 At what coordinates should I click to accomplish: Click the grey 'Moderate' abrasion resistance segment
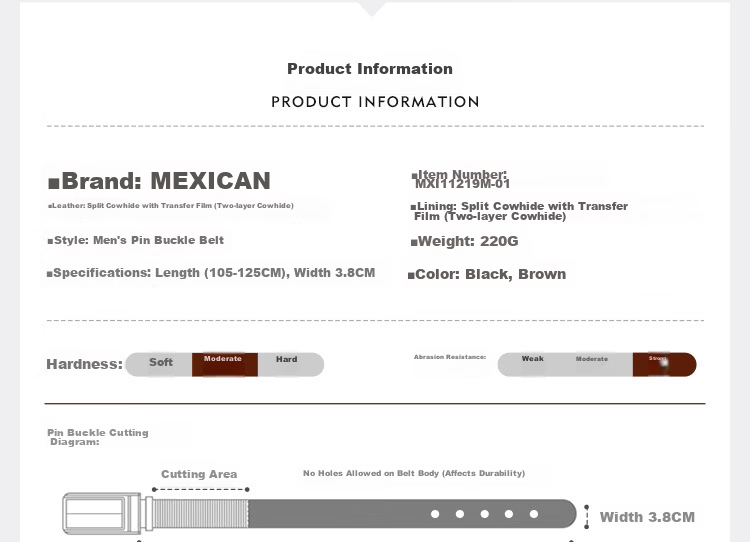click(x=598, y=365)
